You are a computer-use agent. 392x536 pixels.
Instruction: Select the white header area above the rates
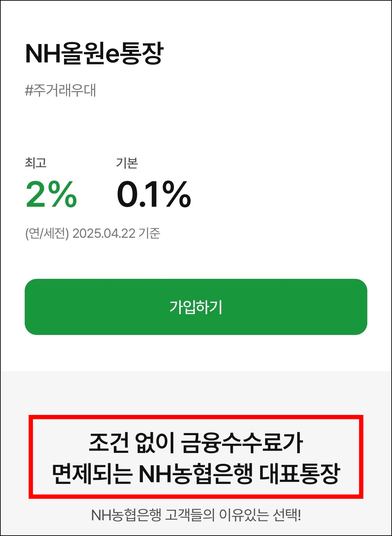point(196,124)
